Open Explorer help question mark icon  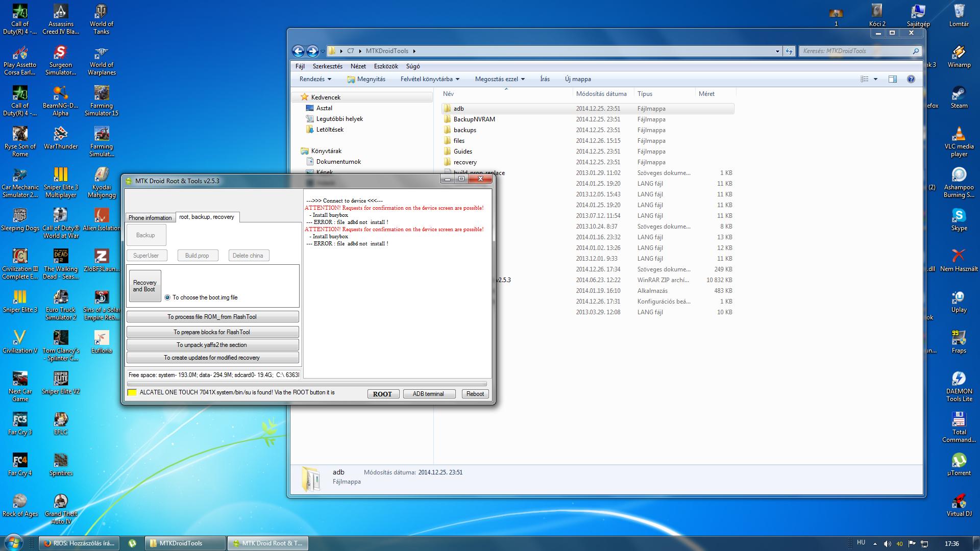pyautogui.click(x=911, y=79)
